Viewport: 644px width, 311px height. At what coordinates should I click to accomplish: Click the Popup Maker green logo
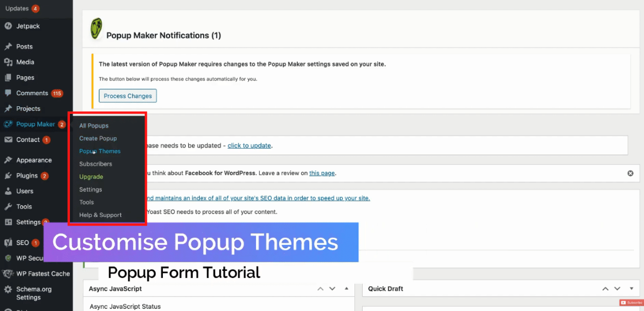pyautogui.click(x=96, y=29)
